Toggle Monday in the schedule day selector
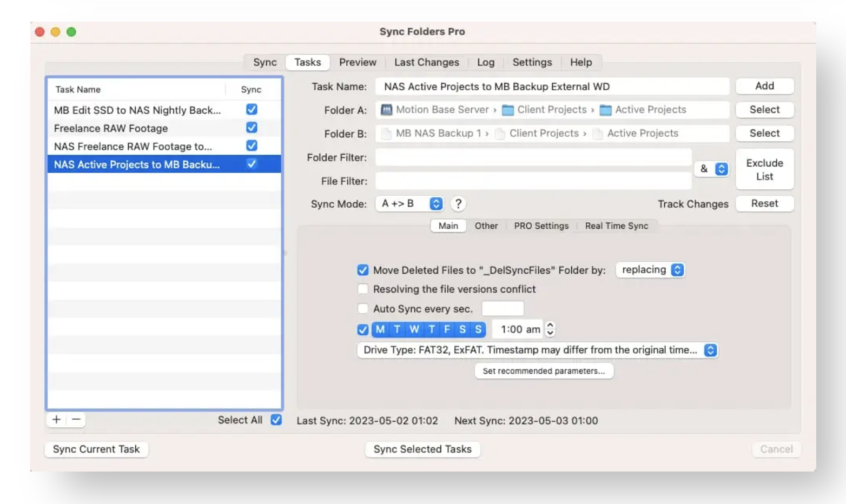This screenshot has width=846, height=504. pos(380,329)
